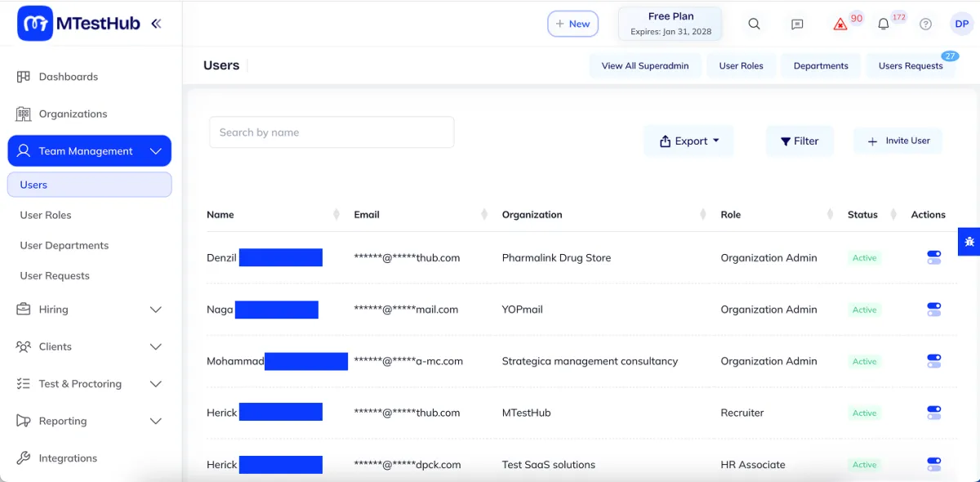Open the DP profile avatar
This screenshot has width=980, height=482.
coord(962,24)
